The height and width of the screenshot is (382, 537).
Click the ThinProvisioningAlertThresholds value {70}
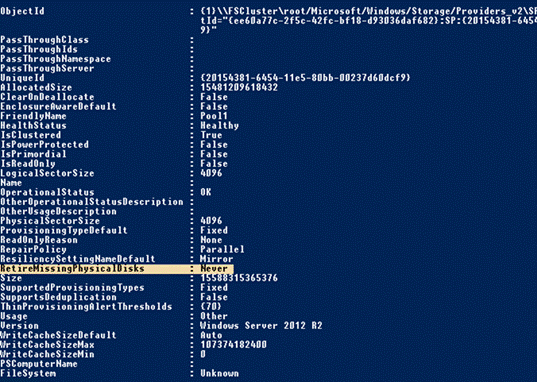point(211,307)
